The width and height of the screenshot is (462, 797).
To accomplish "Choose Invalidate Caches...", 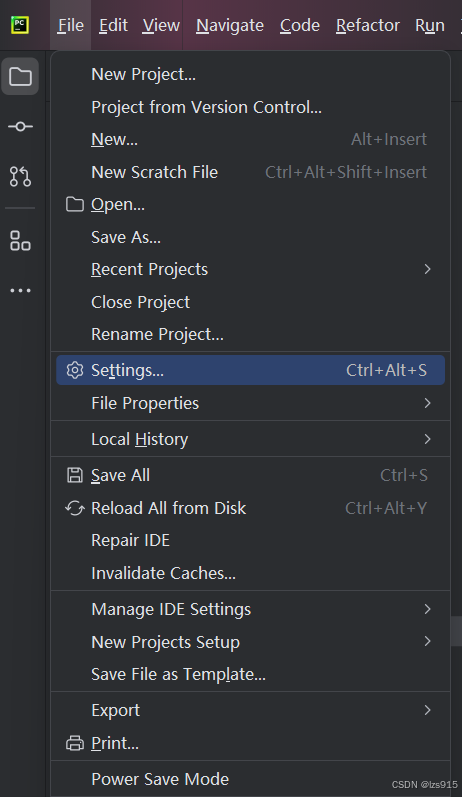I will 251,573.
